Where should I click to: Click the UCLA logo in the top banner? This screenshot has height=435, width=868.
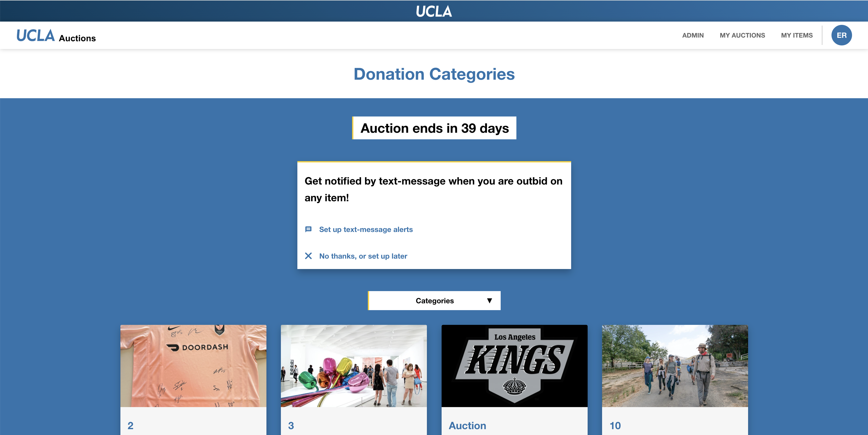(434, 11)
